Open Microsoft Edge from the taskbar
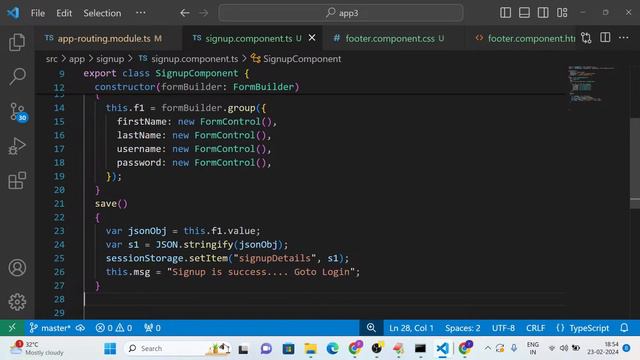This screenshot has width=640, height=360. click(333, 349)
